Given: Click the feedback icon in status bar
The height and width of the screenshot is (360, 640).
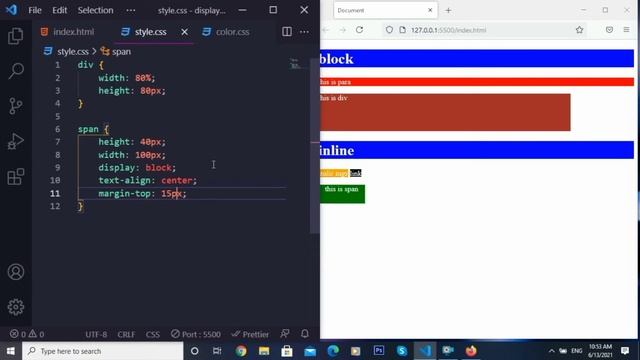Looking at the screenshot, I should pyautogui.click(x=285, y=334).
